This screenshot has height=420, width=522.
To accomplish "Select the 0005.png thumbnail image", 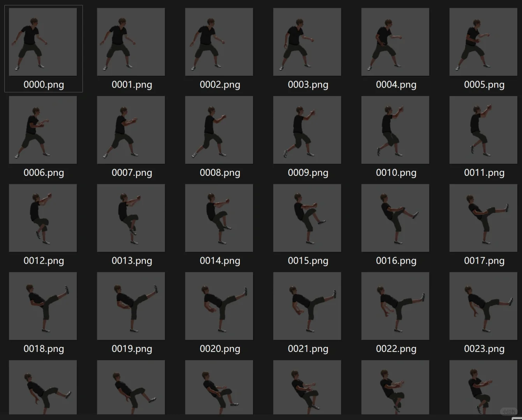I will click(x=483, y=42).
